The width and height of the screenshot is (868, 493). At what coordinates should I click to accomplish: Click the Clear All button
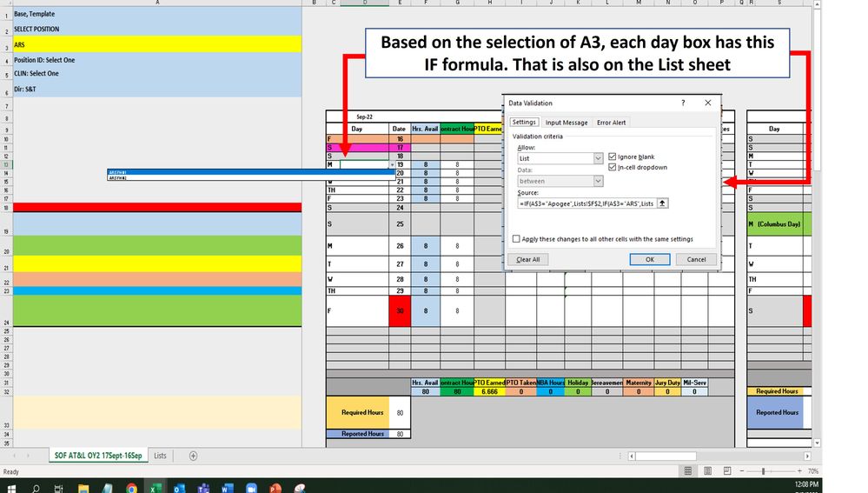coord(527,259)
